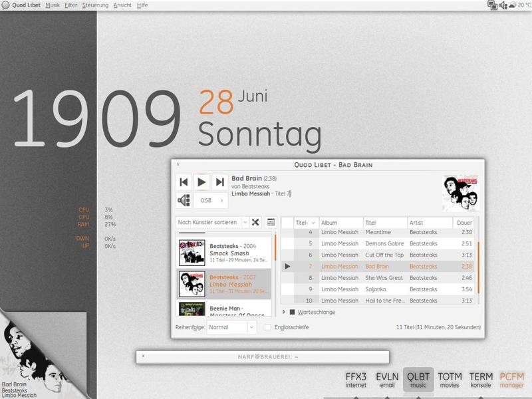Viewport: 532px width, 399px height.
Task: Skip to previous track in Quod Libet
Action: click(184, 182)
